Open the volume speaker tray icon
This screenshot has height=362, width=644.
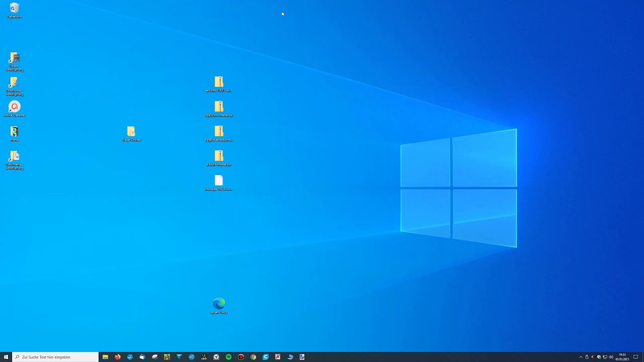click(x=611, y=357)
